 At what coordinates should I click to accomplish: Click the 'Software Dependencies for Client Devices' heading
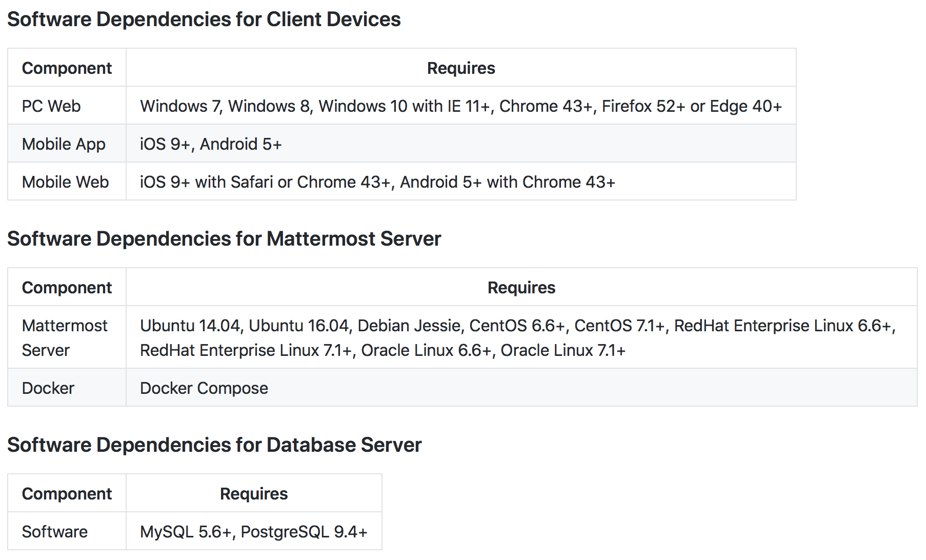point(204,19)
